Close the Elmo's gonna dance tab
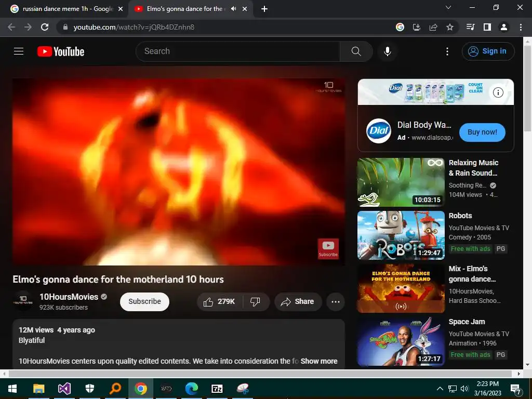Screen dimensions: 532x399 pos(245,9)
